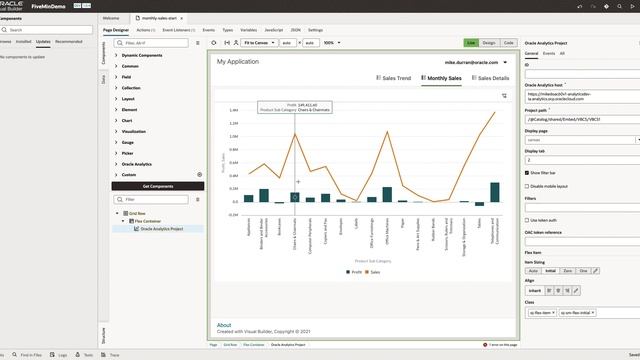
Task: Open the user account dropdown arrow
Action: point(505,62)
